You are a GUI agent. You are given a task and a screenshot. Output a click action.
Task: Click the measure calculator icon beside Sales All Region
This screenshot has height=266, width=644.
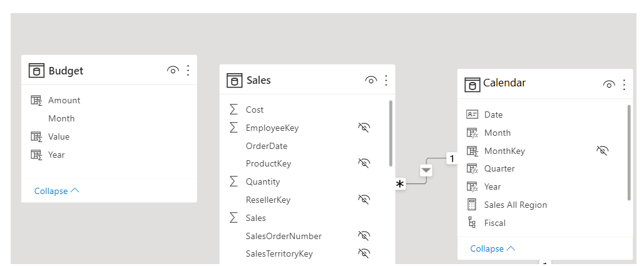[x=472, y=205]
